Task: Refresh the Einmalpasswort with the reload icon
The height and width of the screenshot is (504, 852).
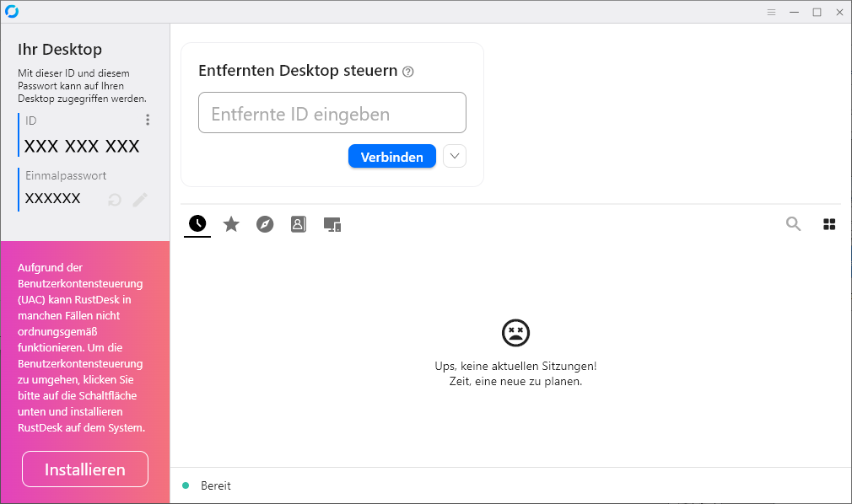Action: [x=115, y=200]
